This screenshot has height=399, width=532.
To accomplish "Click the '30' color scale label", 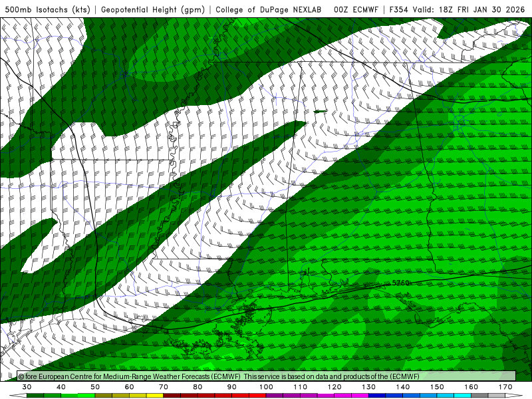I will (x=27, y=387).
